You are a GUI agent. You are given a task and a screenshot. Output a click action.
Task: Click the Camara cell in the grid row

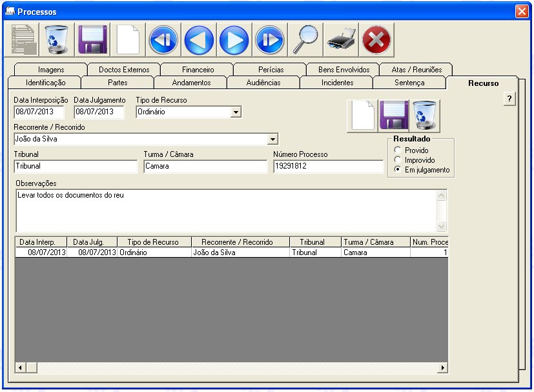coord(376,253)
